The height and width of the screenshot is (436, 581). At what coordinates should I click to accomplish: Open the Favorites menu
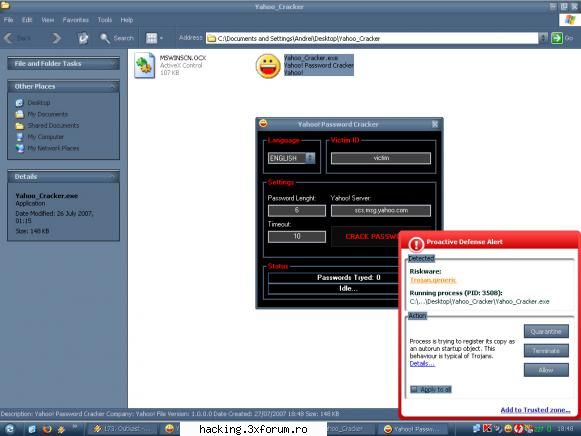coord(76,20)
